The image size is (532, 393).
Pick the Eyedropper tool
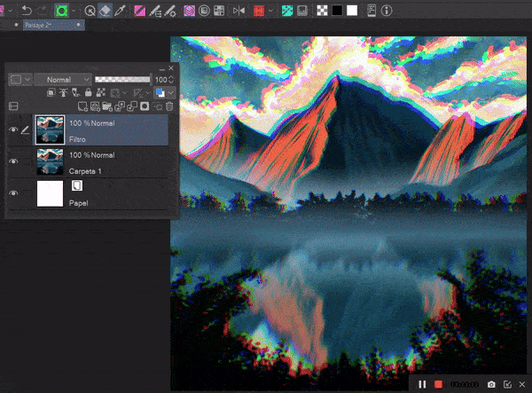tap(120, 11)
